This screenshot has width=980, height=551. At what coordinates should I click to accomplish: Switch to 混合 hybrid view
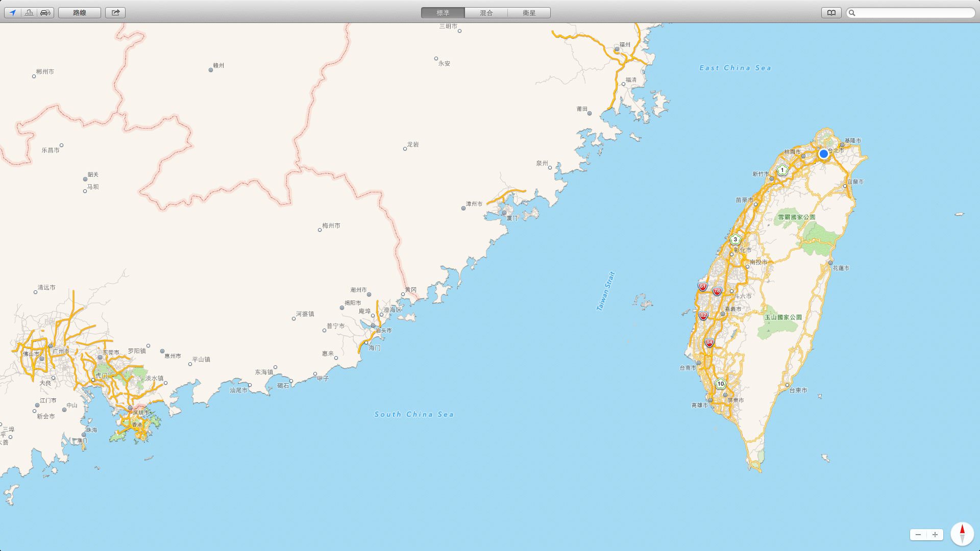coord(486,13)
